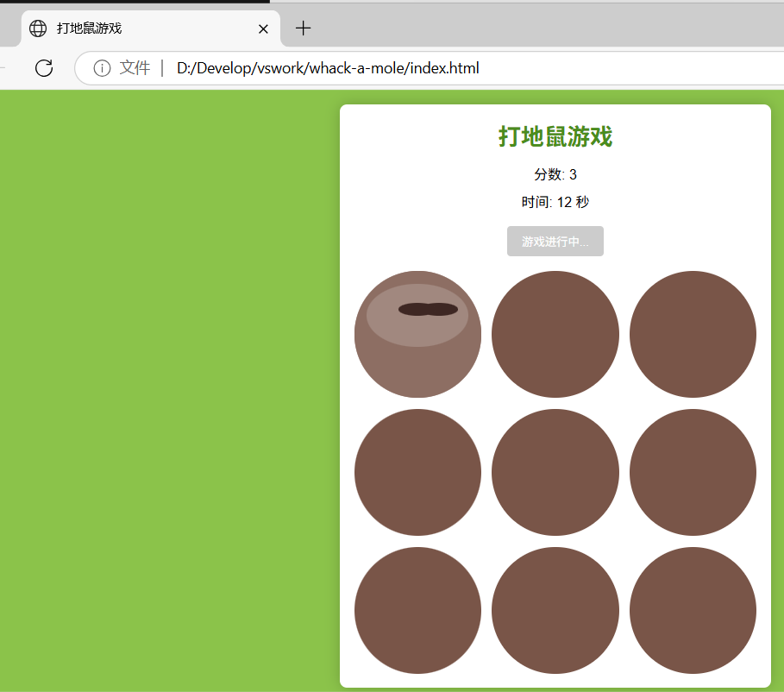Click the disabled 游戏进行中... button
Viewport: 784px width, 692px height.
click(x=555, y=242)
